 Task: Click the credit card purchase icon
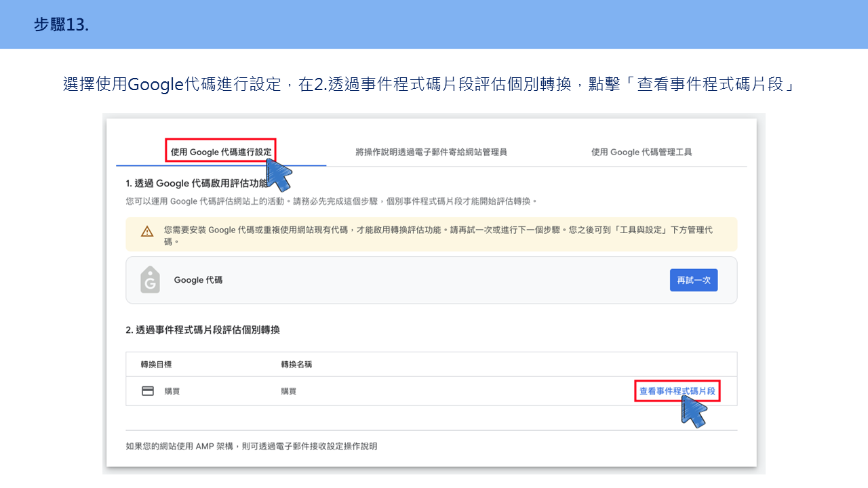tap(147, 391)
